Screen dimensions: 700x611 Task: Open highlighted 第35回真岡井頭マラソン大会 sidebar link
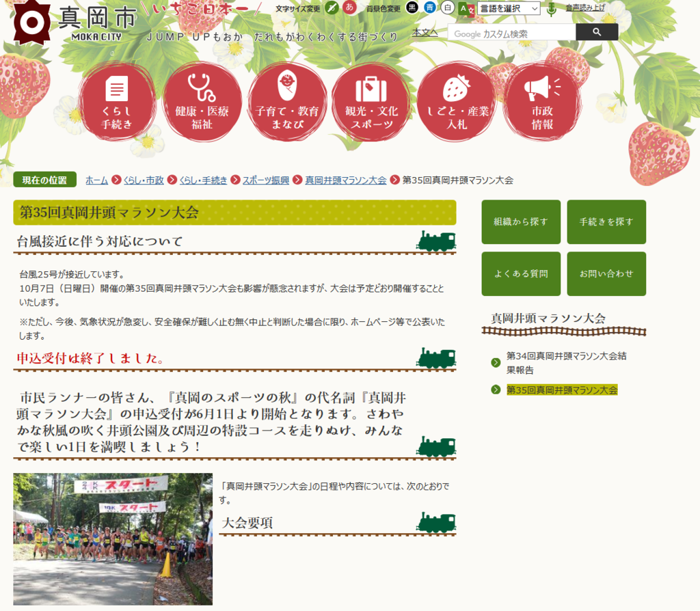[x=562, y=390]
